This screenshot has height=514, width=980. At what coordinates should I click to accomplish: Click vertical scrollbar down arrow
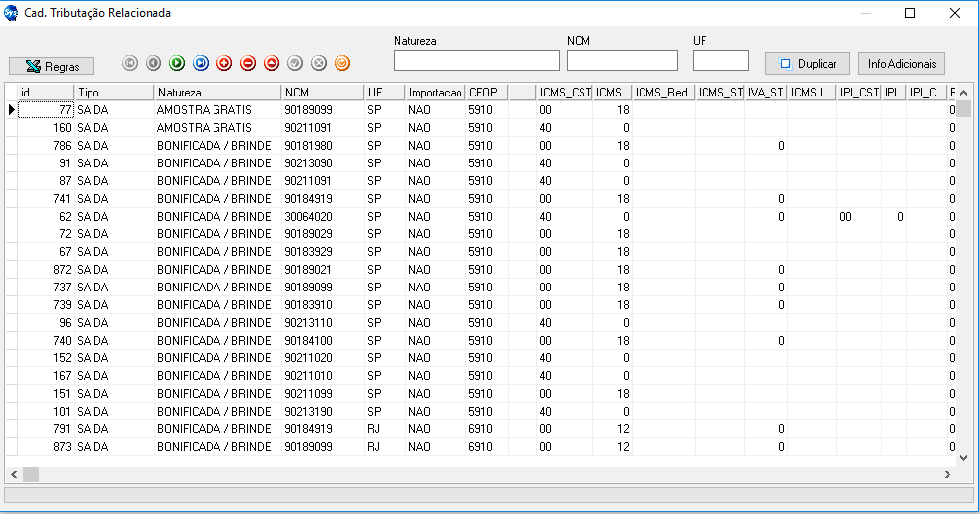point(965,458)
